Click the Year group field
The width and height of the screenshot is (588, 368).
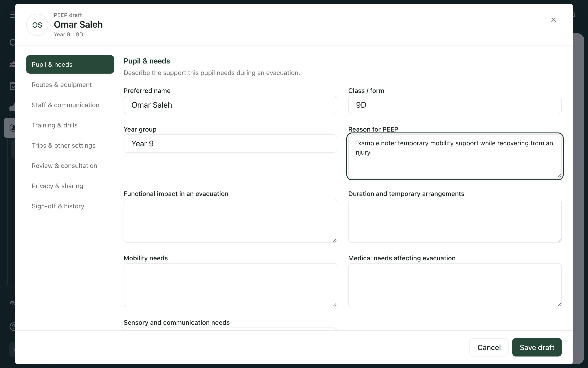click(230, 144)
